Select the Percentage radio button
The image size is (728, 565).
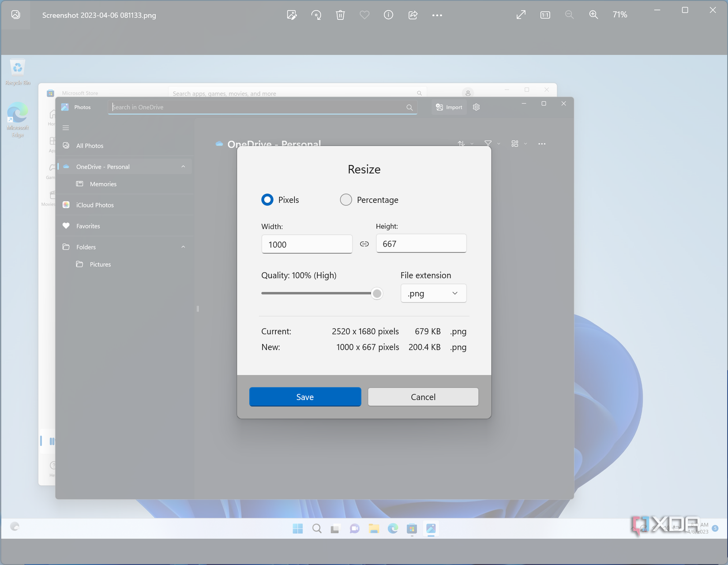point(346,200)
